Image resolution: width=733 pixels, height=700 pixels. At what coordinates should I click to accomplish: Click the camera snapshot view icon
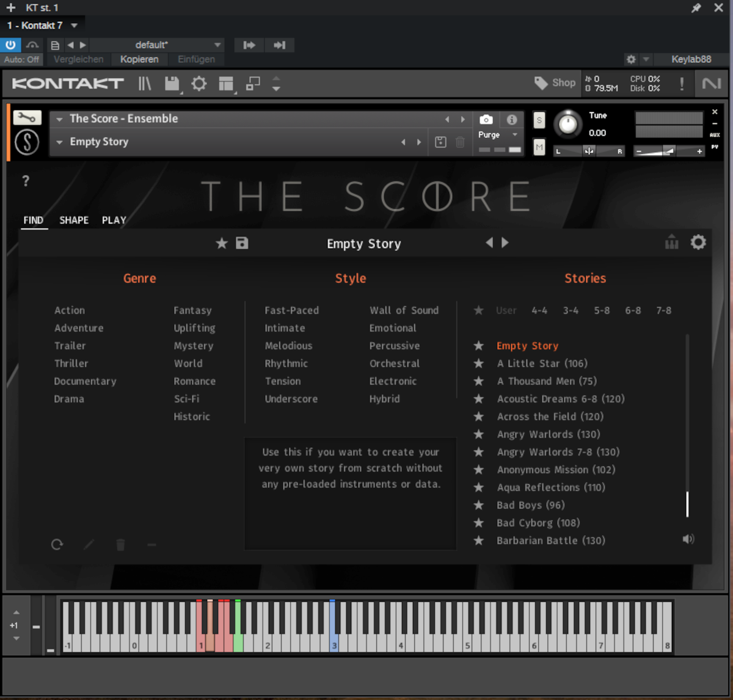486,119
